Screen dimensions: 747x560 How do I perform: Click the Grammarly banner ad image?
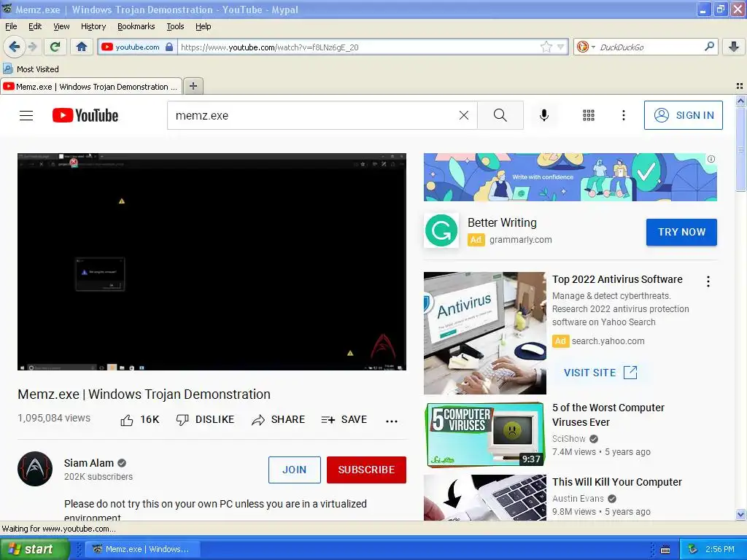(x=570, y=177)
